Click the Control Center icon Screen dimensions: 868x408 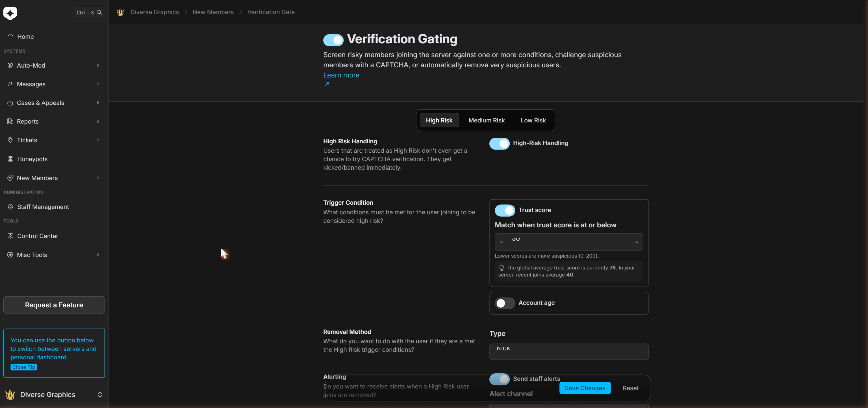click(10, 236)
